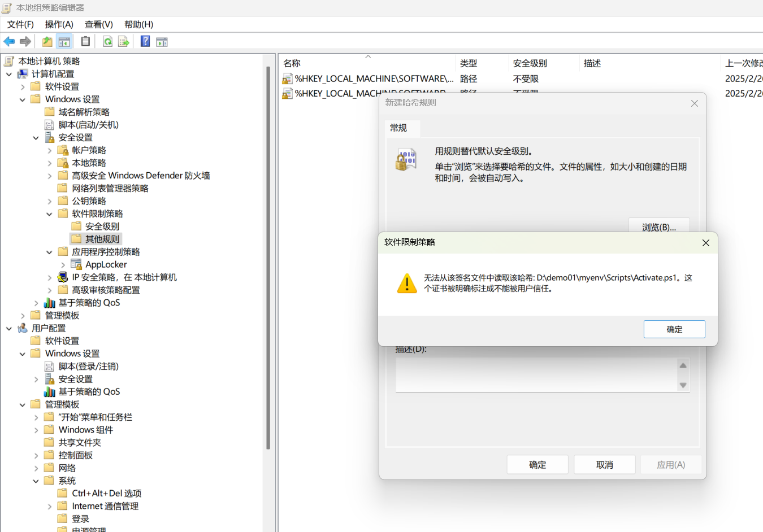This screenshot has width=763, height=532.
Task: Open the 文件(F) menu
Action: click(20, 24)
